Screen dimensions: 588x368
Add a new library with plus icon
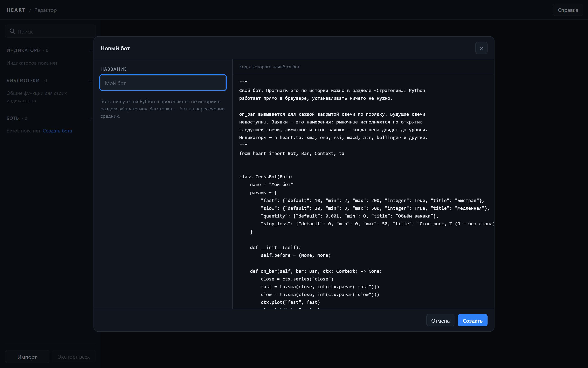pos(91,81)
